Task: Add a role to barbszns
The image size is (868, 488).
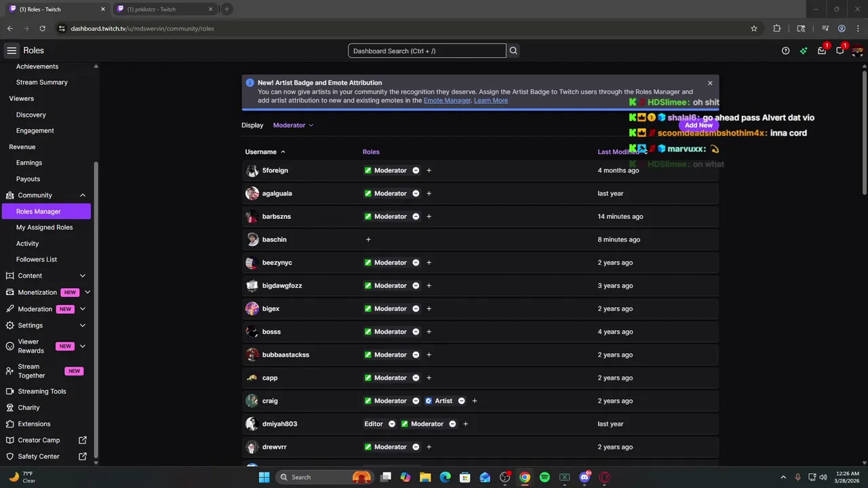Action: click(x=429, y=217)
